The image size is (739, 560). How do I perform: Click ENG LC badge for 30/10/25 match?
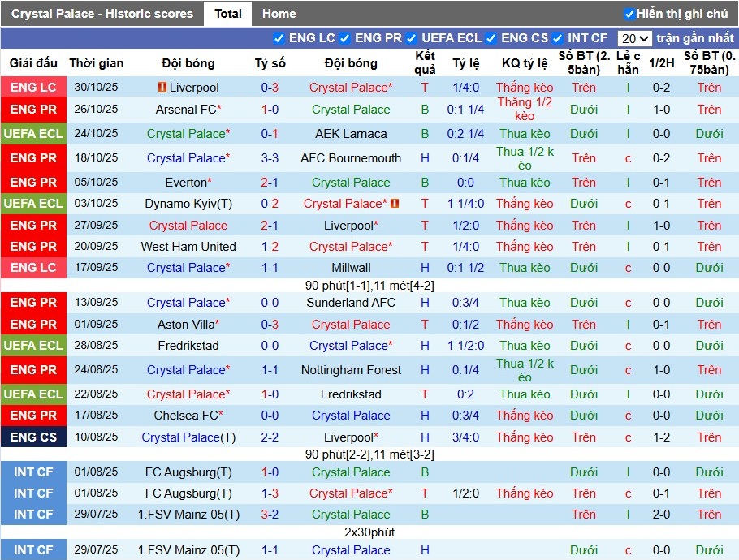(33, 88)
